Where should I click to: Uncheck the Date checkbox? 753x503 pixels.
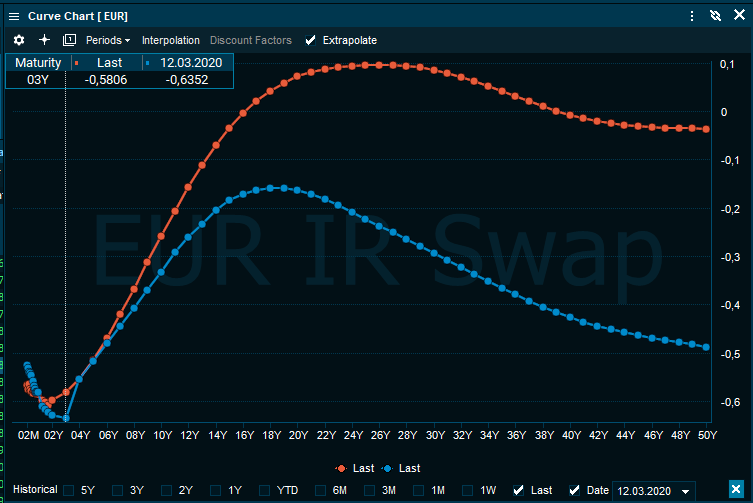point(574,490)
